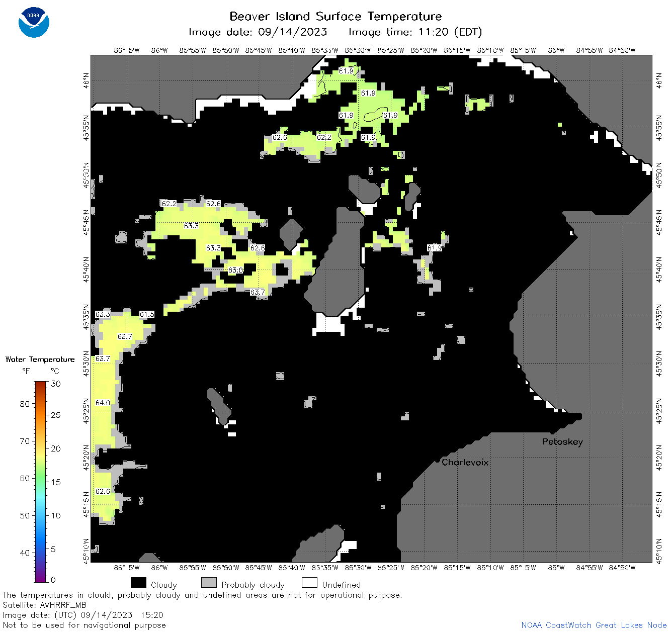
Task: Click the 45°25'N label on the right axis
Action: coord(659,411)
